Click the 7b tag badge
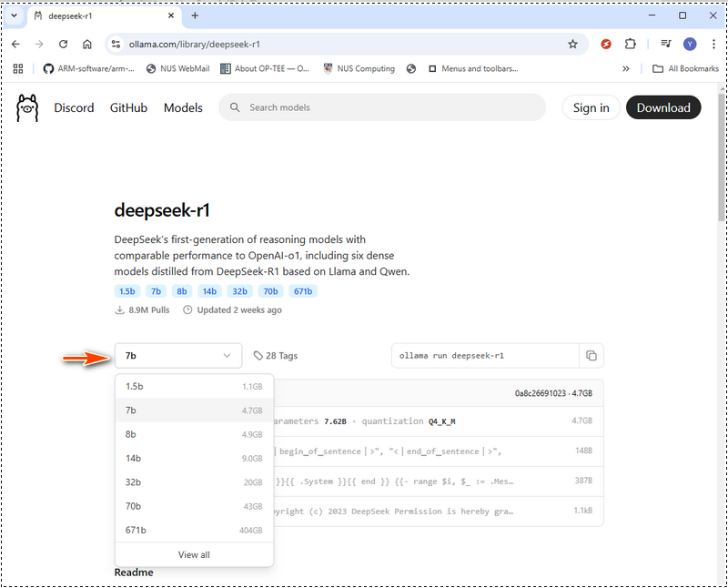Image resolution: width=728 pixels, height=588 pixels. coord(156,291)
